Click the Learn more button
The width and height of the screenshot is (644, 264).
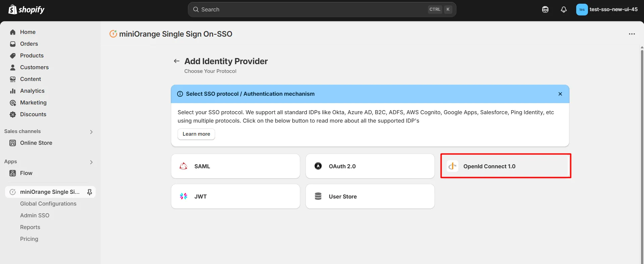196,134
